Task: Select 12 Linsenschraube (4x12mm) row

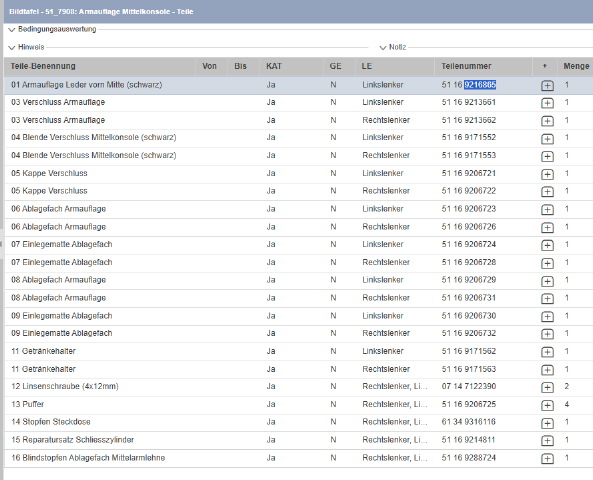Action: [298, 387]
